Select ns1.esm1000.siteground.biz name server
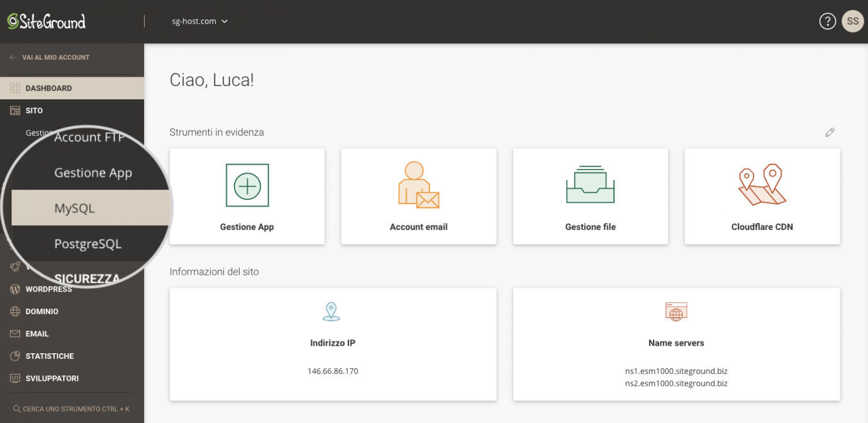 coord(676,371)
